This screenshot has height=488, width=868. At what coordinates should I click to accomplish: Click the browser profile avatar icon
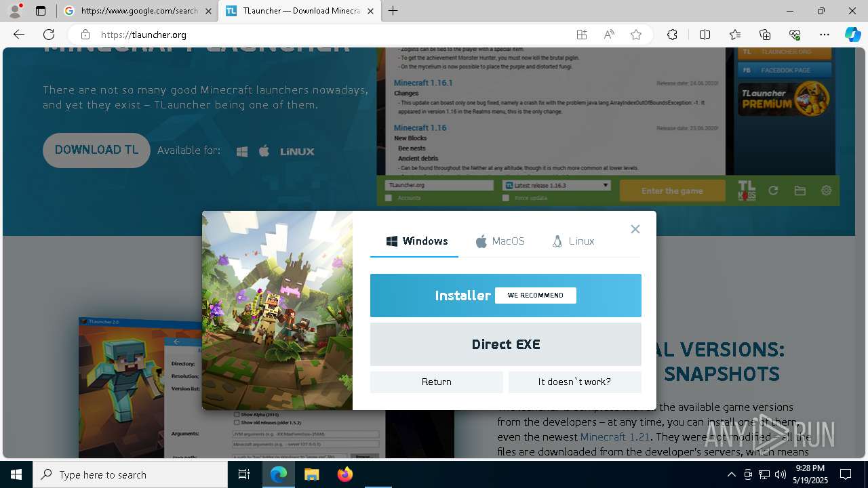pyautogui.click(x=15, y=10)
